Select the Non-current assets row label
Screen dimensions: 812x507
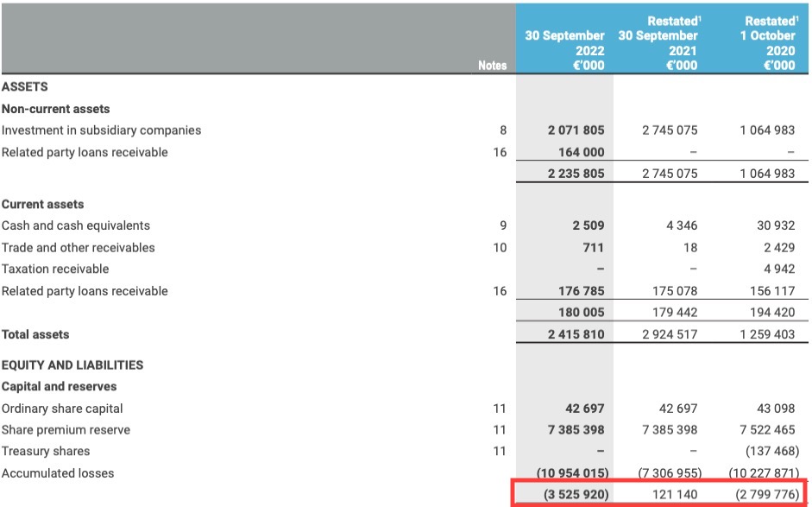coord(50,109)
